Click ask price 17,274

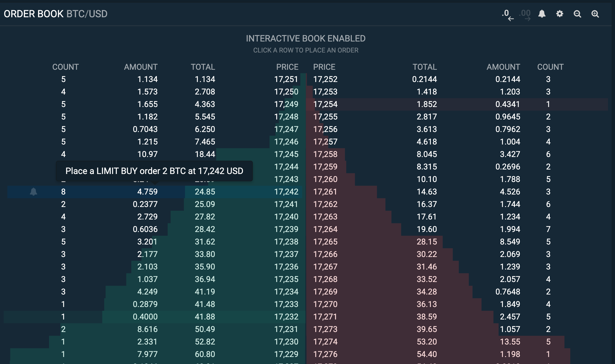(325, 342)
